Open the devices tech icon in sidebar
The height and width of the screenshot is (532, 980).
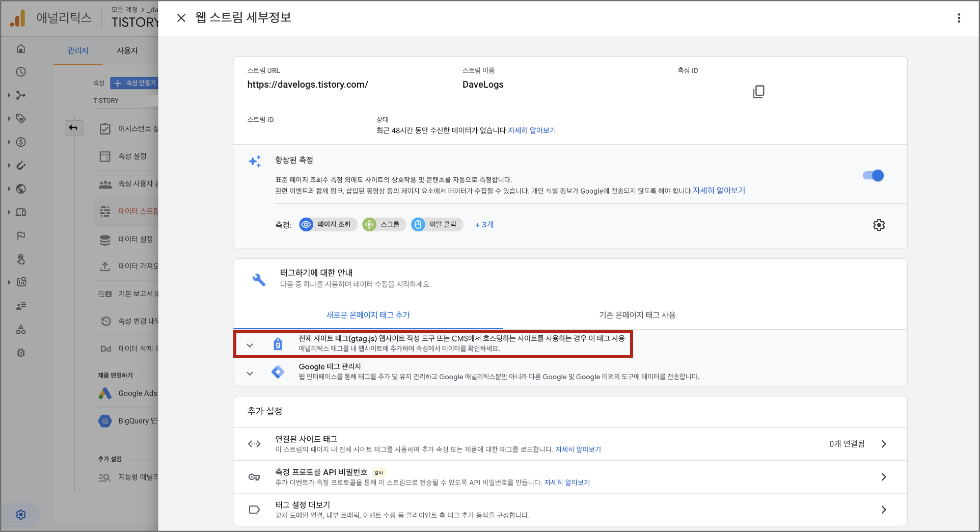21,212
